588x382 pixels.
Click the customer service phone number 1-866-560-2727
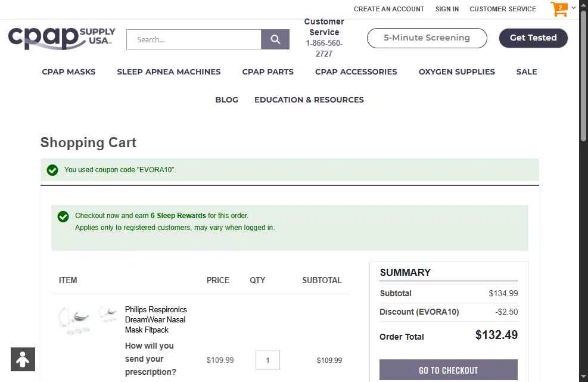click(x=324, y=48)
